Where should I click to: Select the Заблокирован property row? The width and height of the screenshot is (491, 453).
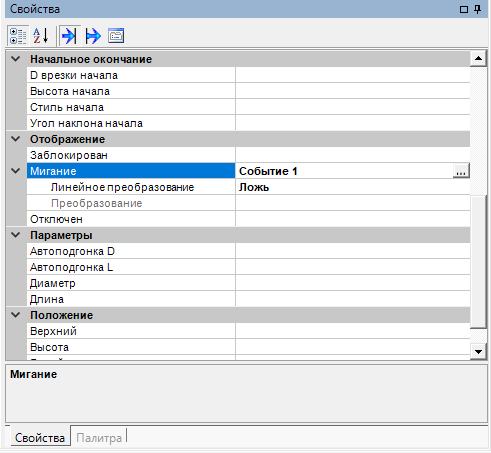[248, 155]
